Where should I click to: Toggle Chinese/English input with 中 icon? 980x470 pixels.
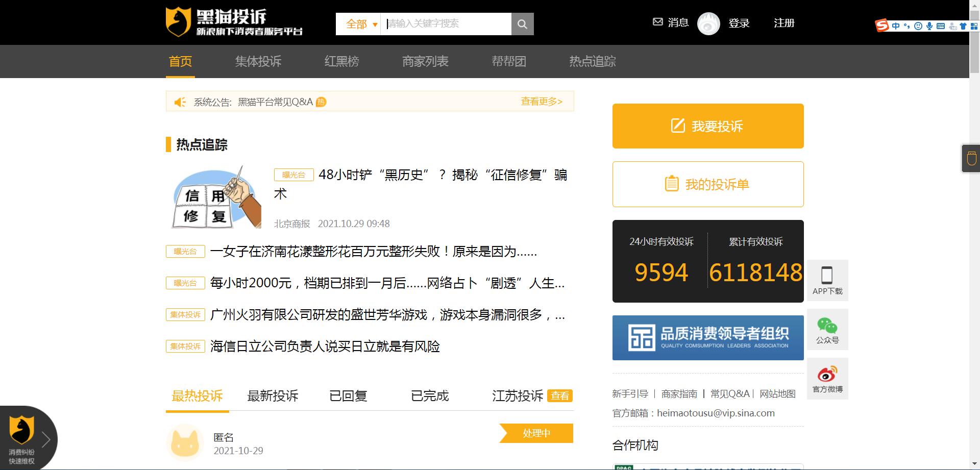pos(896,25)
